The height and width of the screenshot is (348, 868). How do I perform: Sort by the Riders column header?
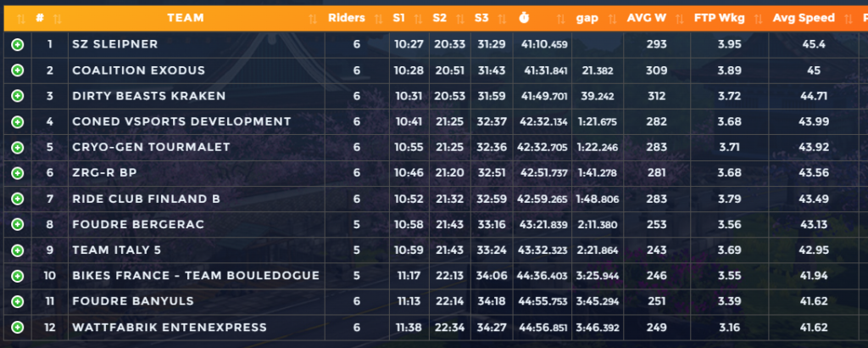(346, 18)
